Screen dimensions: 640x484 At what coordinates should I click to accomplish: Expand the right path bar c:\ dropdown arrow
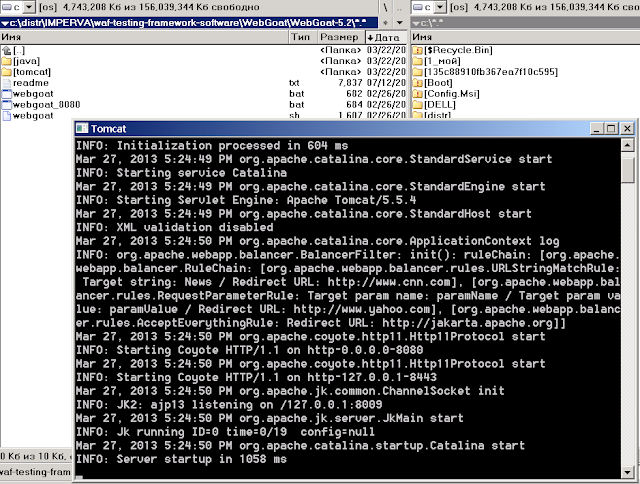pos(416,23)
